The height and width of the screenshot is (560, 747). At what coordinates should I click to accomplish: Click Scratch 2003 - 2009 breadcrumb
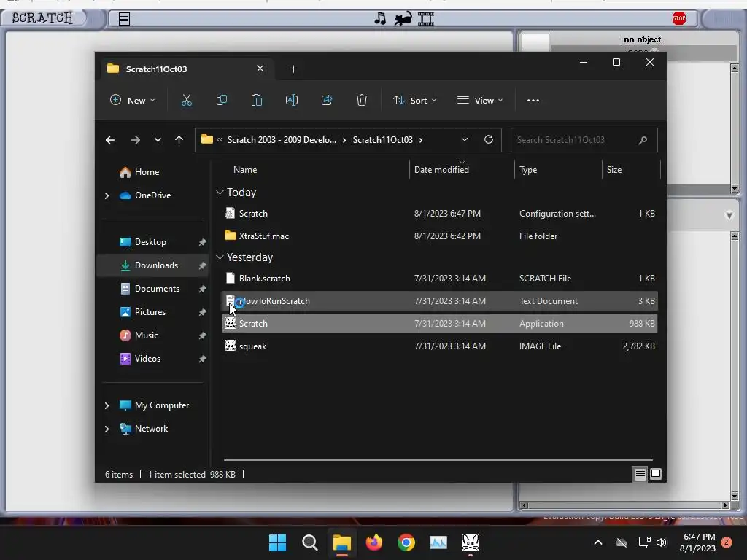click(x=282, y=139)
